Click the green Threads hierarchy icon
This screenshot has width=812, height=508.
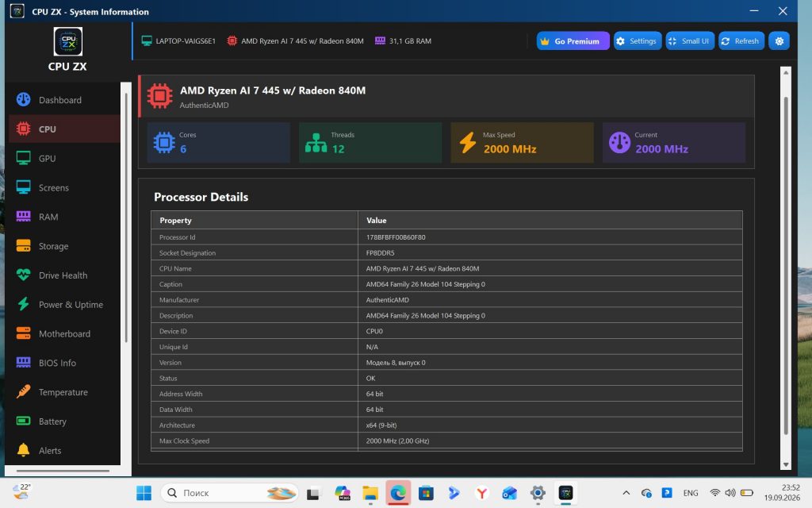316,143
